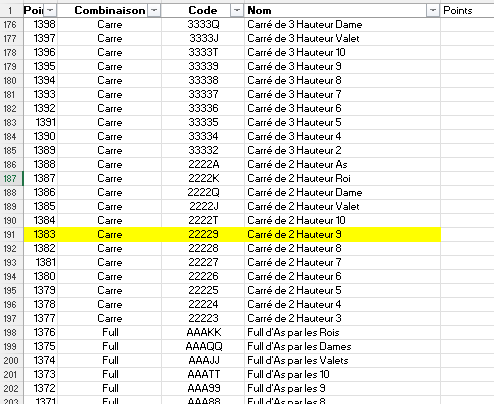Open the filter dropdown for Combinaison column
This screenshot has height=404, width=494.
154,11
